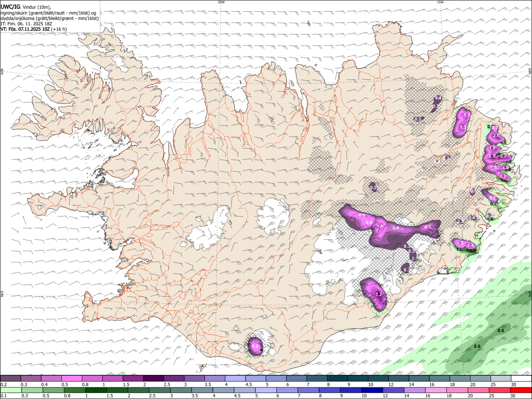
Task: Click the 6 swatch in lower legend row
Action: point(287,390)
